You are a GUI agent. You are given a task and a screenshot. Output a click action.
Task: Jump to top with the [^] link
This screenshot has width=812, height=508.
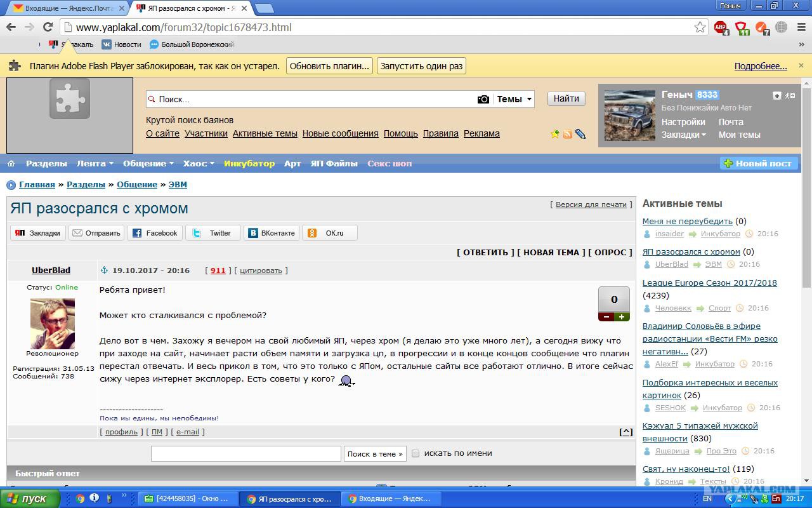(x=625, y=432)
